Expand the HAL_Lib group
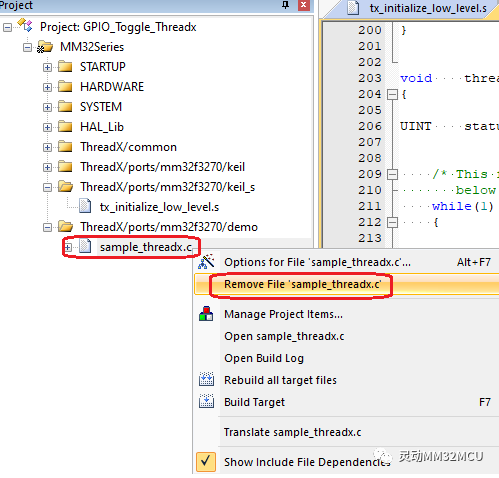This screenshot has width=499, height=478. click(x=47, y=127)
